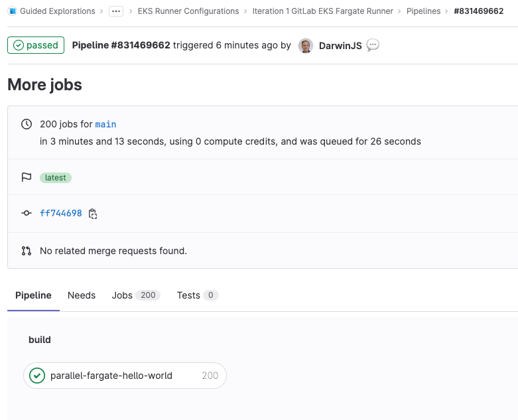Open the main branch link
Viewport: 518px width, 420px height.
pyautogui.click(x=105, y=124)
